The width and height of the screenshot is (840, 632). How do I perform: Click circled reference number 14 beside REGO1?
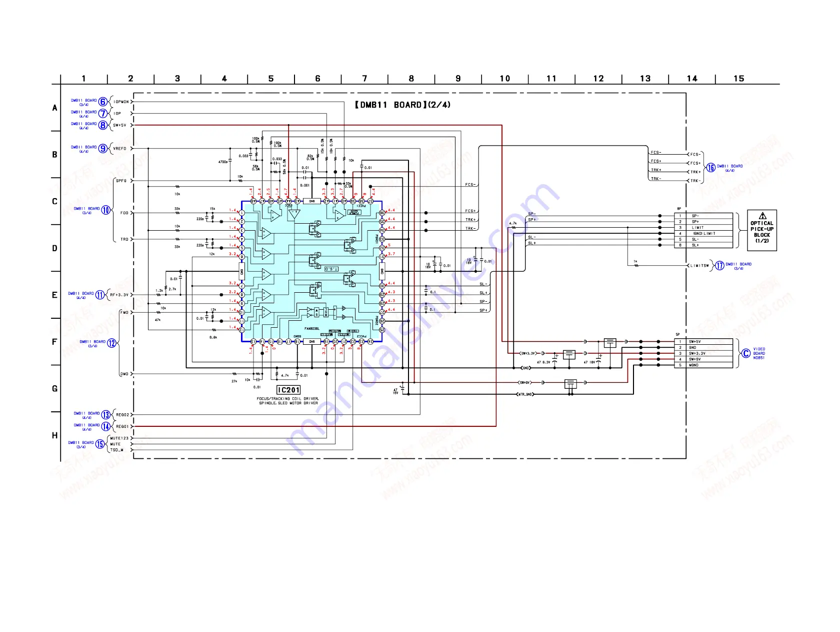106,426
